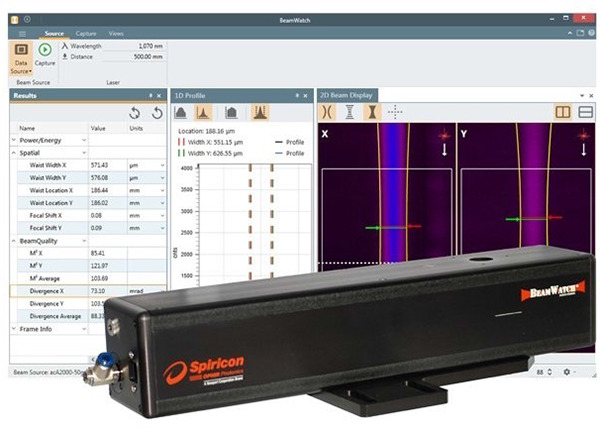Screen dimensions: 600x432
Task: Select stacked layout in 2D Beam Display
Action: pos(585,112)
